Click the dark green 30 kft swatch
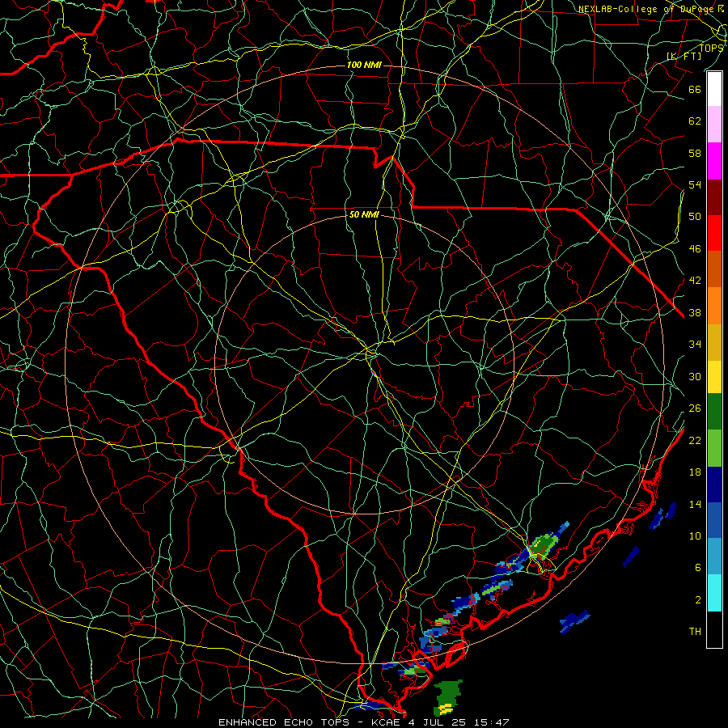 click(714, 412)
